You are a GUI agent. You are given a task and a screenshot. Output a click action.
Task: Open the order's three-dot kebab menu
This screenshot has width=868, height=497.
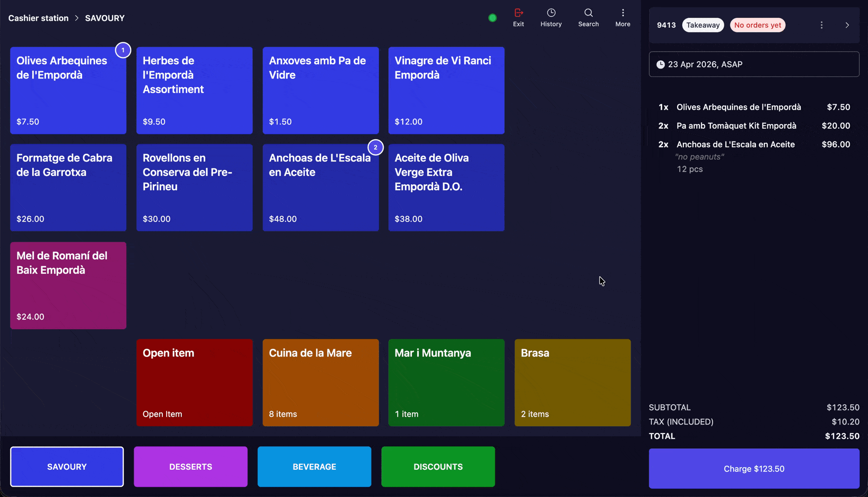[822, 25]
